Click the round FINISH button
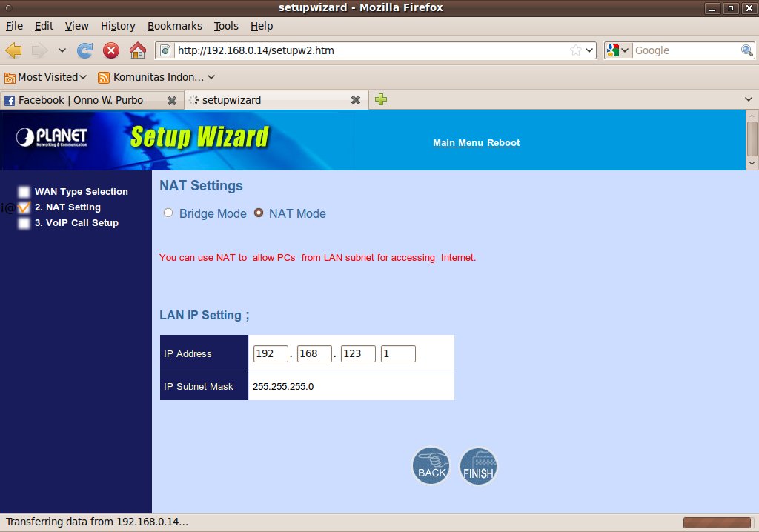Viewport: 759px width, 532px height. [x=478, y=466]
